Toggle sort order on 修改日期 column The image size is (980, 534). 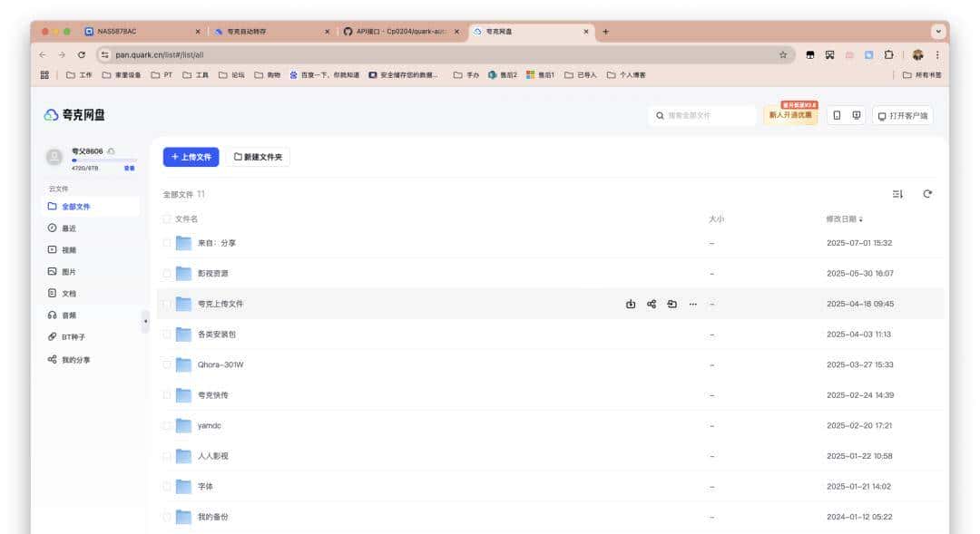point(844,219)
